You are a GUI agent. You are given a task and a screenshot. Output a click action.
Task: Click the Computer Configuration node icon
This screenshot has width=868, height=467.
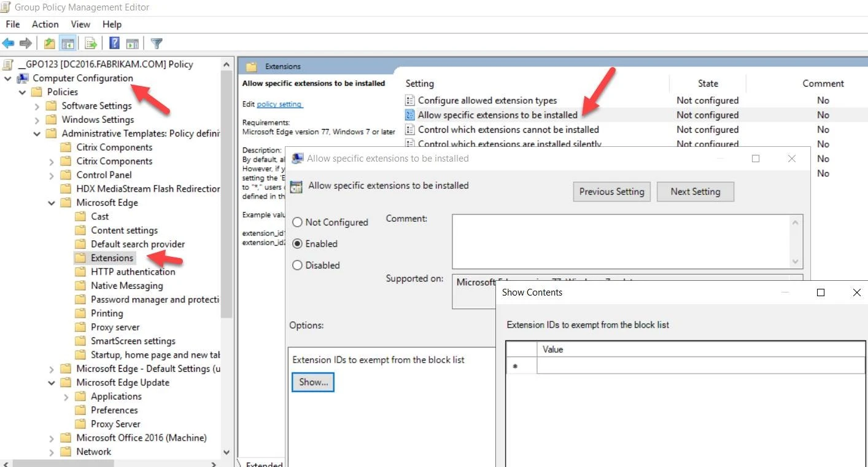coord(23,78)
